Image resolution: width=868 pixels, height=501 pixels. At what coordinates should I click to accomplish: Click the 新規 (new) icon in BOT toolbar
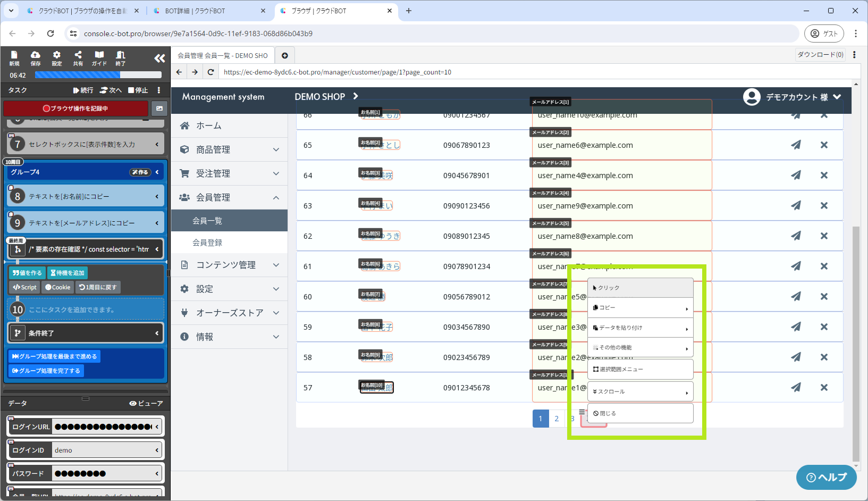point(14,58)
